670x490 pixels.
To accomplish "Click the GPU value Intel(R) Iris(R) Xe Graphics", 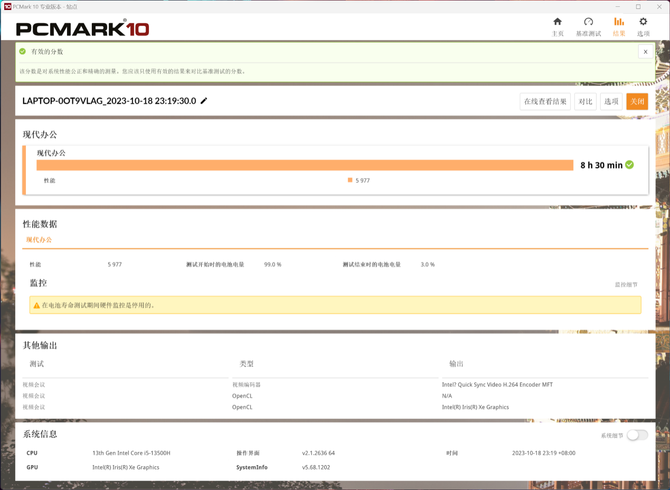I will pos(126,467).
